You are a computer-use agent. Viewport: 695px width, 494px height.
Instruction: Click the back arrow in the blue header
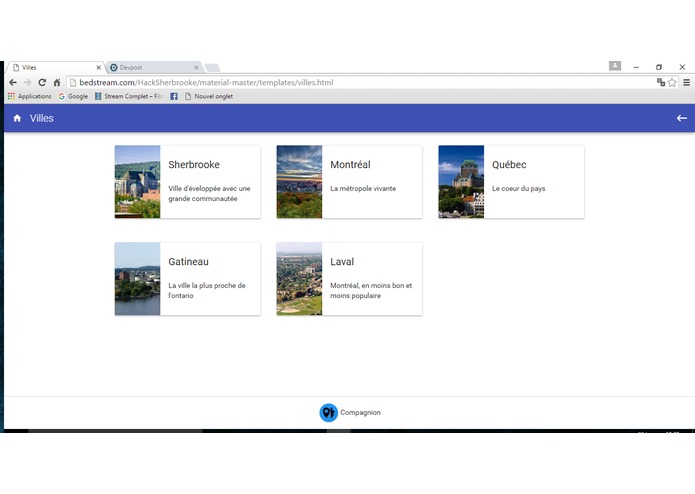(682, 118)
